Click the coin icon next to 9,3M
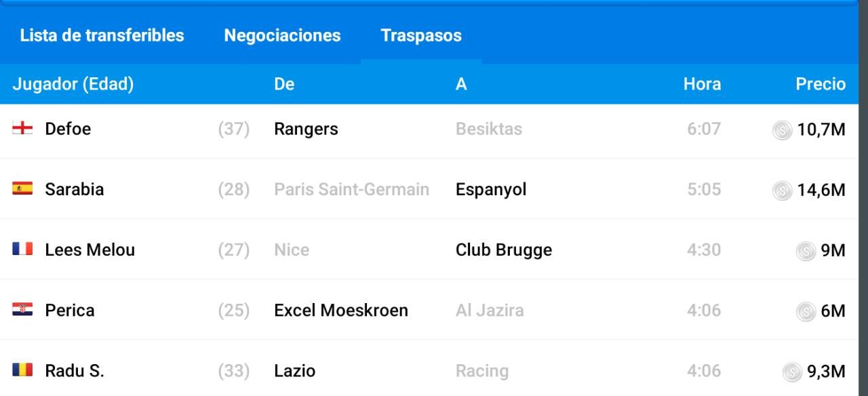 point(791,372)
